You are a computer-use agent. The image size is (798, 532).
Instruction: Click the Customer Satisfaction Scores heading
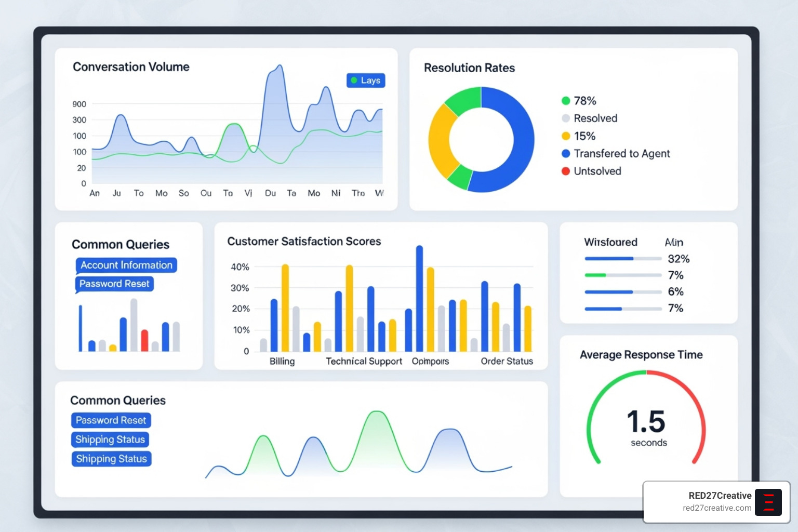coord(304,242)
